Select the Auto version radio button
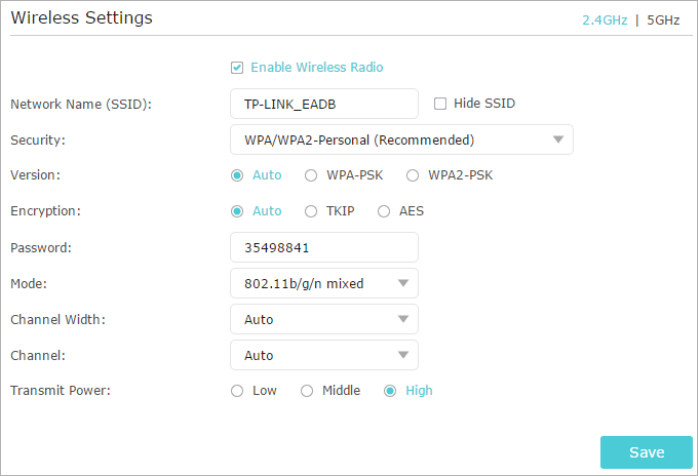 (237, 175)
